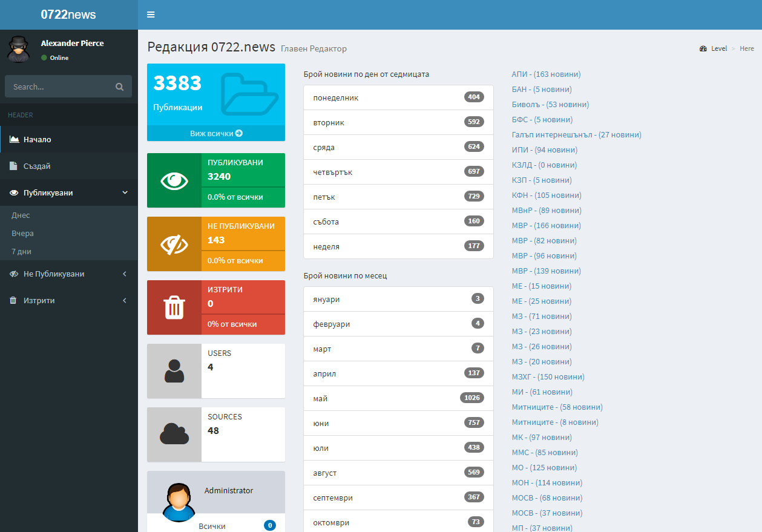
Task: Click the arrow icon in Виж всички
Action: click(239, 133)
